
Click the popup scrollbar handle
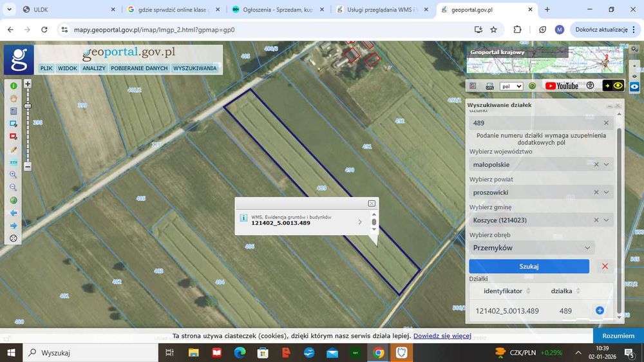pyautogui.click(x=374, y=222)
